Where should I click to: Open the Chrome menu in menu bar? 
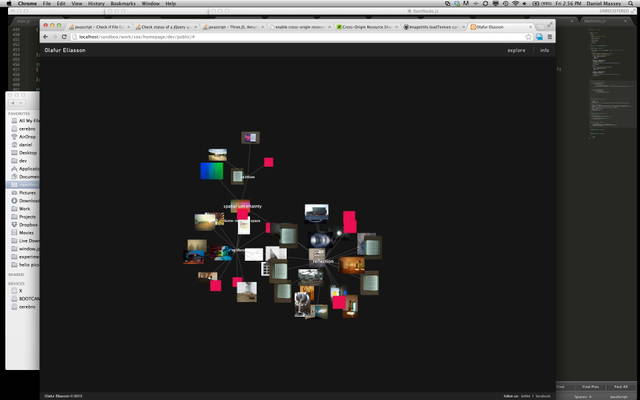tap(27, 3)
